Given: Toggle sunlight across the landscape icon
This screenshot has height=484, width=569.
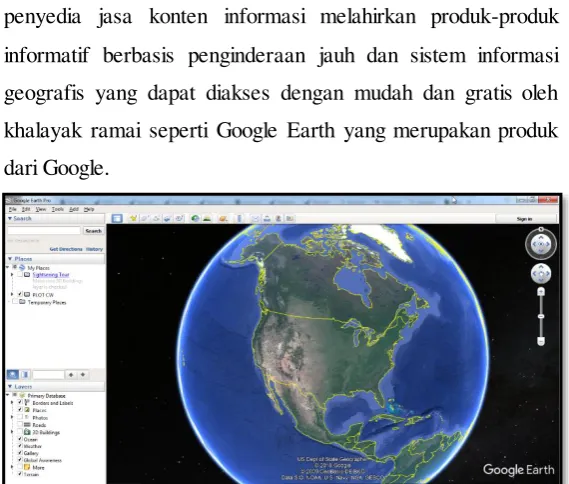Looking at the screenshot, I should 207,218.
